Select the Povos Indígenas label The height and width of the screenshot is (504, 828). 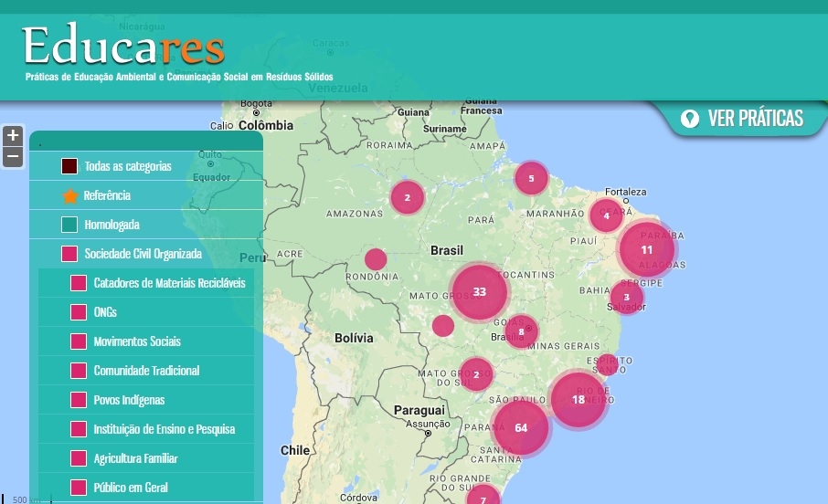(130, 400)
